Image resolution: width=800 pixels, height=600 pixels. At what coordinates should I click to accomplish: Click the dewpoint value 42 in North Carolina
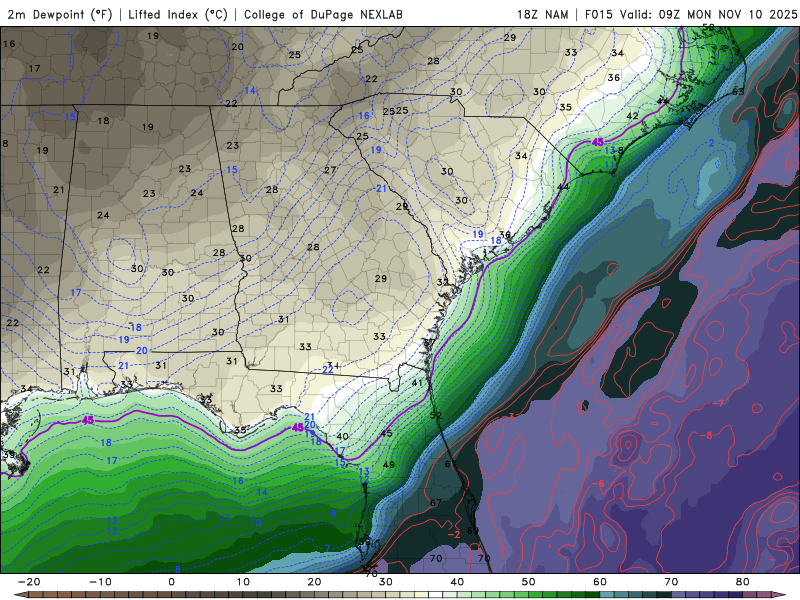632,116
